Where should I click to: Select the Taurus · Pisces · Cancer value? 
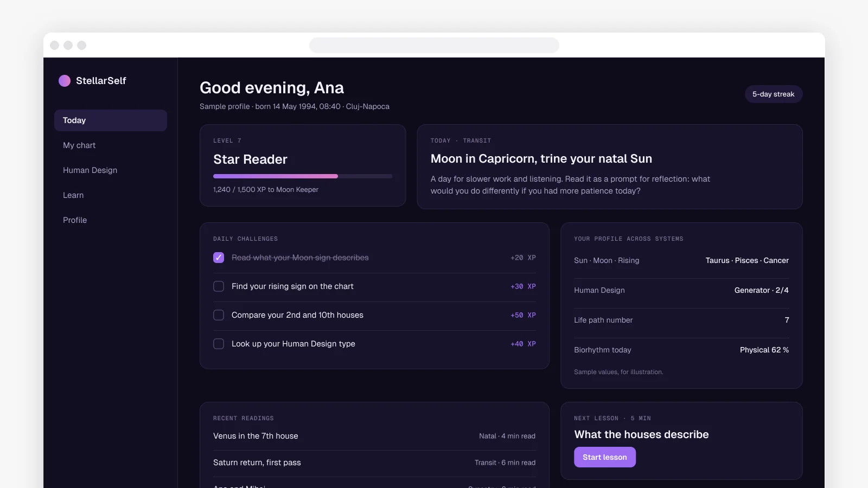pos(747,261)
